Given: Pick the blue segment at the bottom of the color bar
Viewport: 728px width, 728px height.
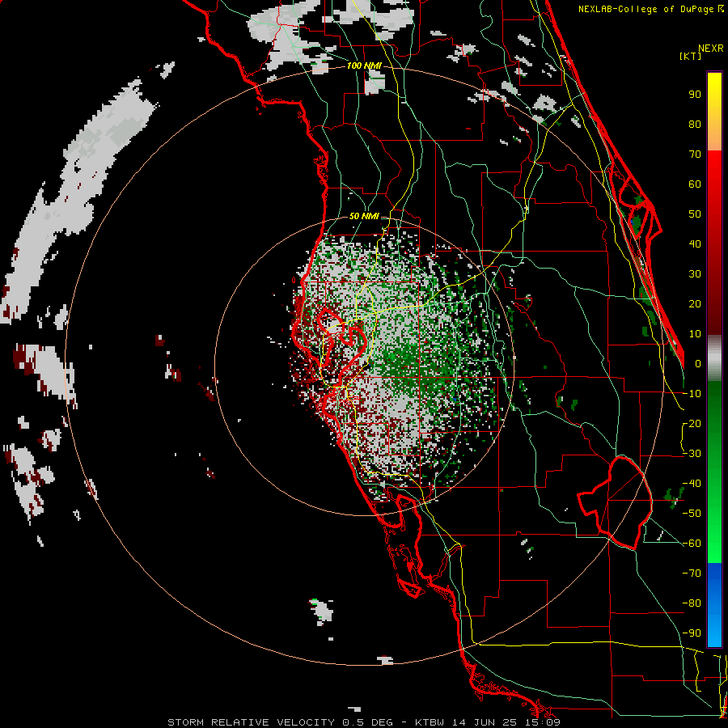Looking at the screenshot, I should 714,605.
